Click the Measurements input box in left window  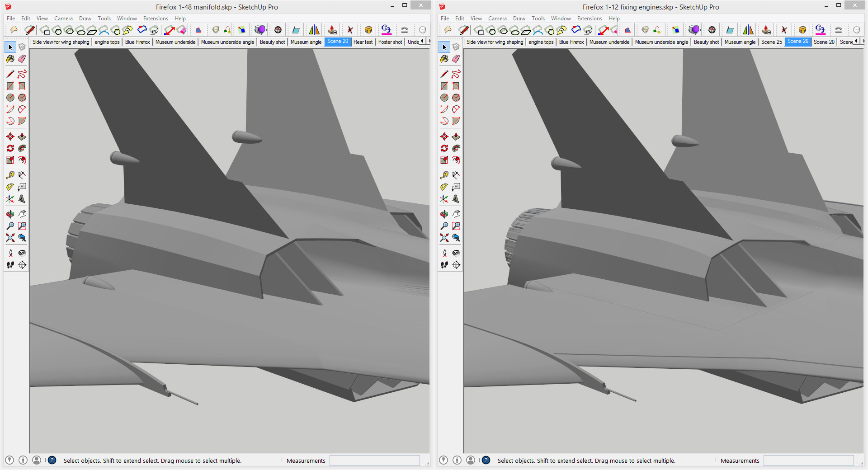[x=374, y=461]
